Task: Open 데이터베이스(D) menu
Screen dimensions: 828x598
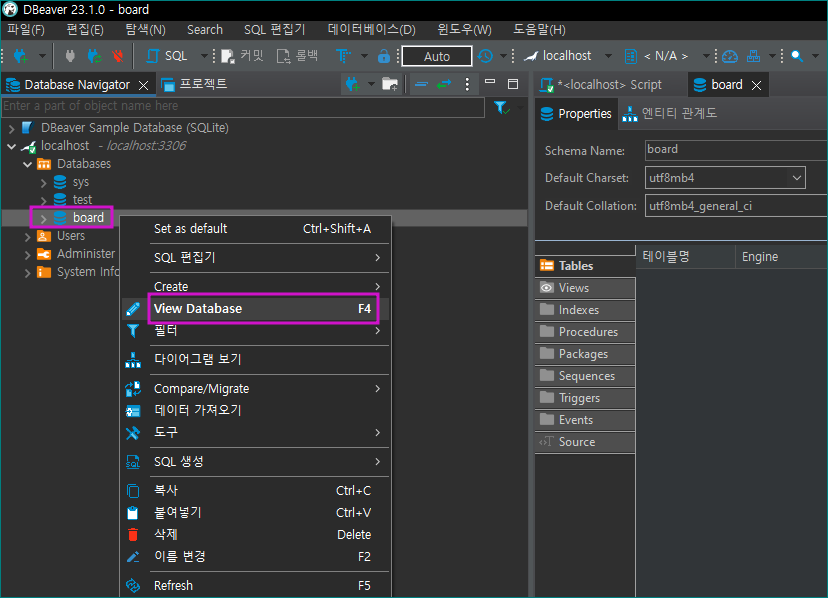Action: (372, 30)
